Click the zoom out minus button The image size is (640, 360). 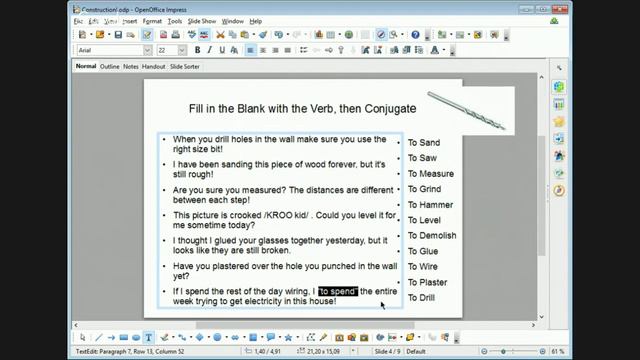484,351
